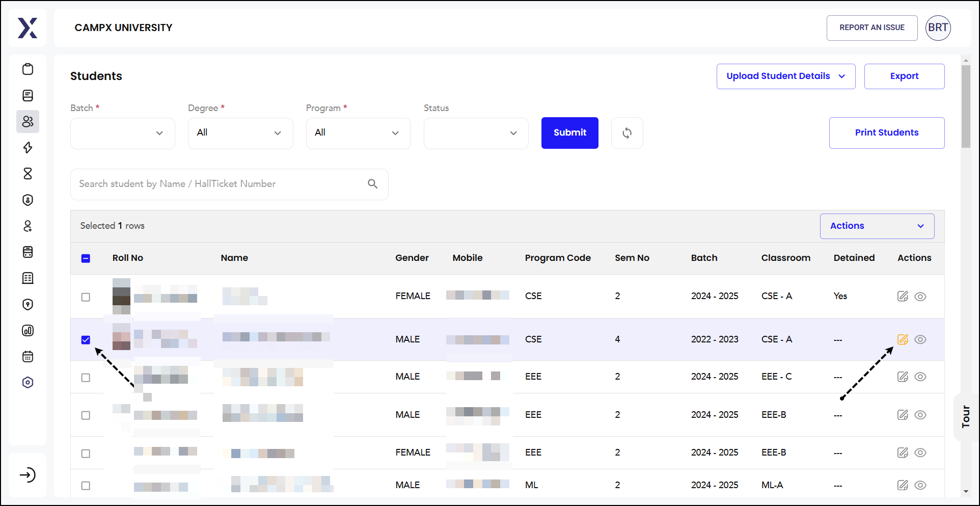
Task: Click the Detained column header
Action: tap(854, 258)
